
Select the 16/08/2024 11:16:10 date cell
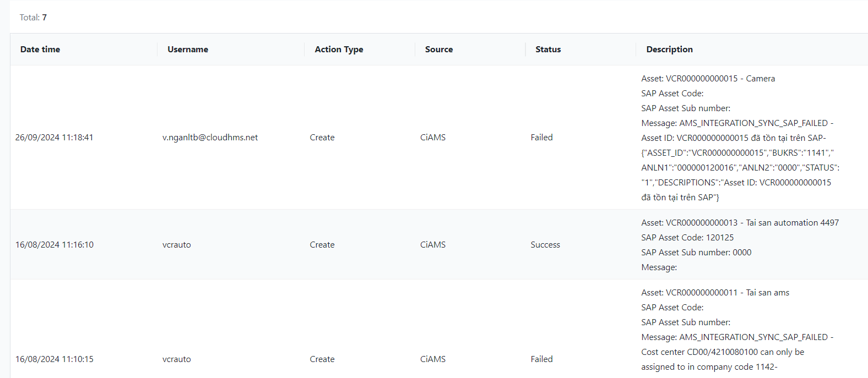pyautogui.click(x=55, y=245)
